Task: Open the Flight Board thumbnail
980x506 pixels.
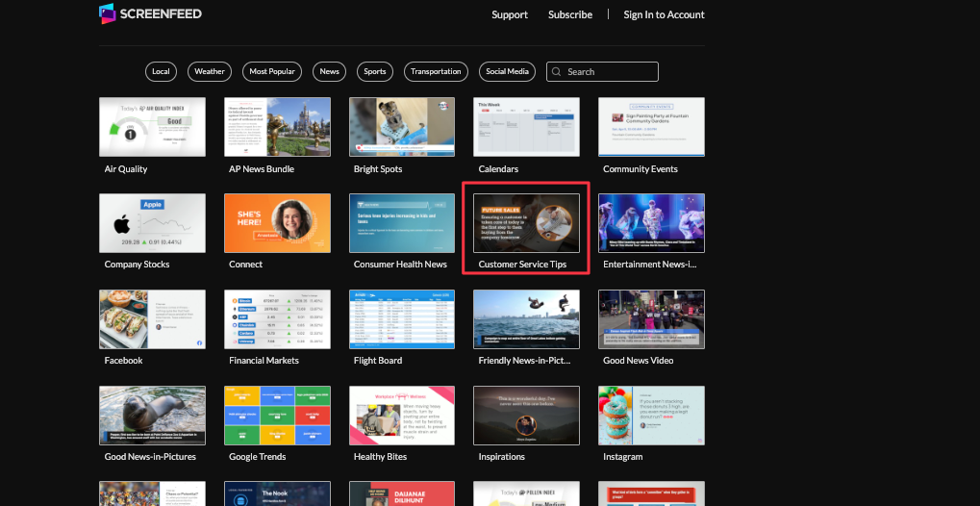Action: pyautogui.click(x=402, y=318)
